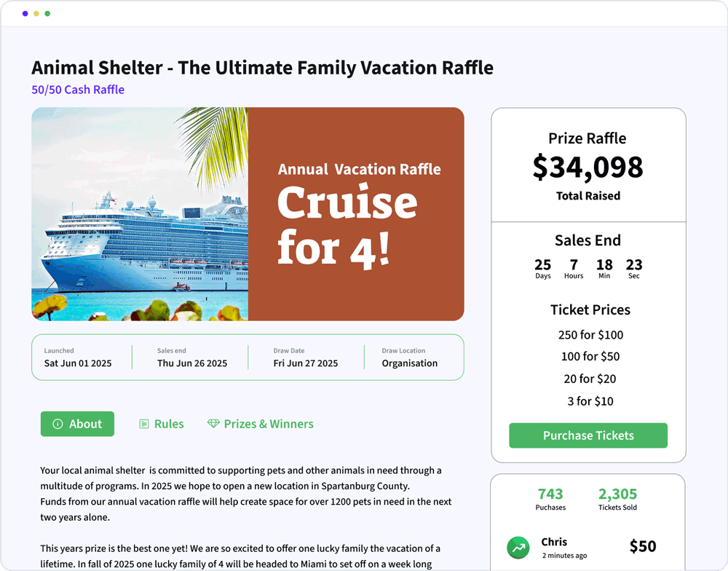Click the diamond Prizes icon

point(213,424)
